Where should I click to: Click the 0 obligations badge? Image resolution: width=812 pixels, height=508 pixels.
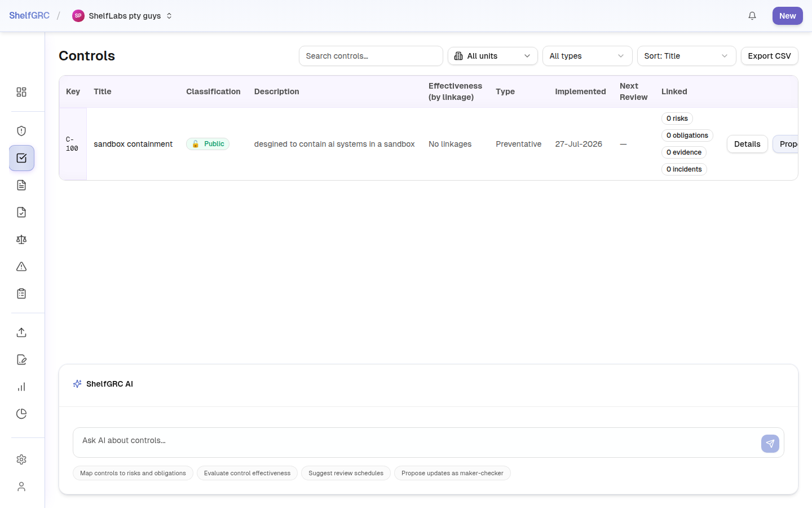687,135
